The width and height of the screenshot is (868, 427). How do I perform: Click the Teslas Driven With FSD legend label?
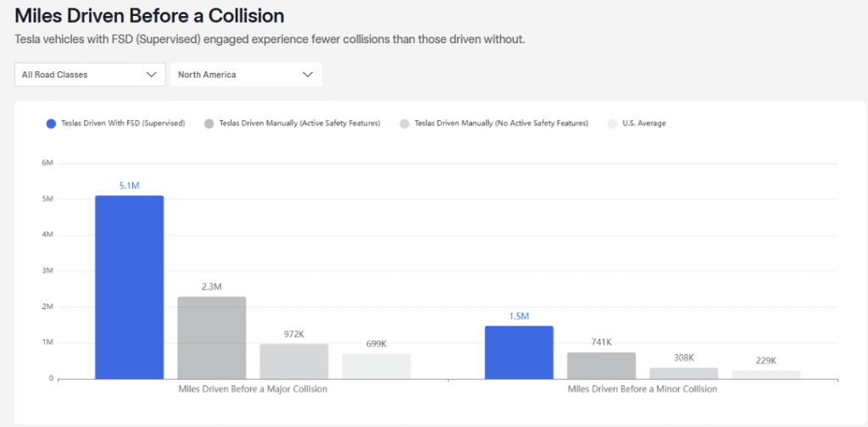[x=123, y=124]
